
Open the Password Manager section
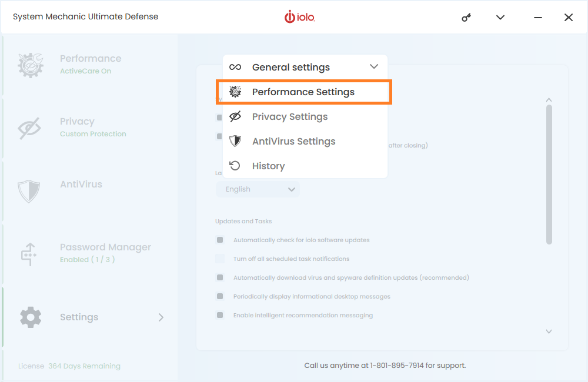click(90, 253)
